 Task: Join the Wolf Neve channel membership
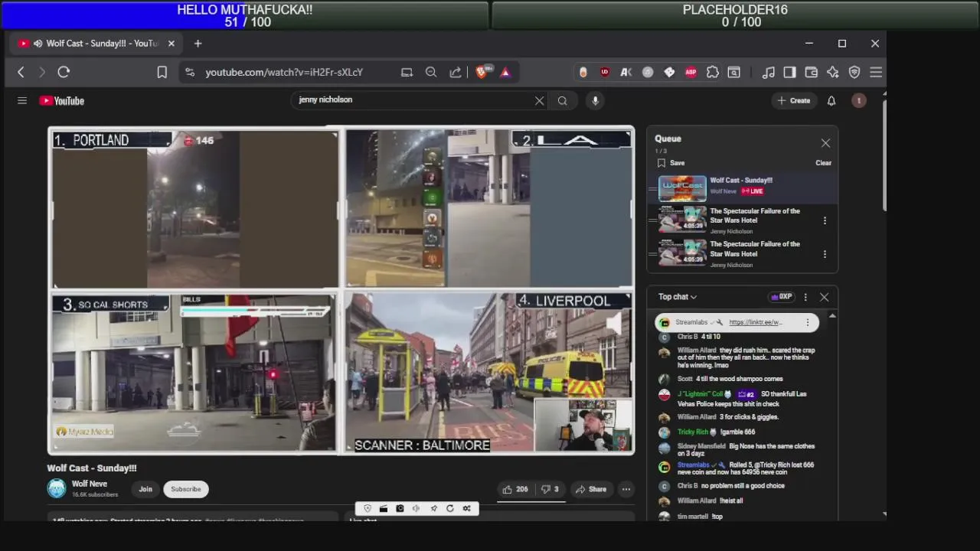click(145, 489)
